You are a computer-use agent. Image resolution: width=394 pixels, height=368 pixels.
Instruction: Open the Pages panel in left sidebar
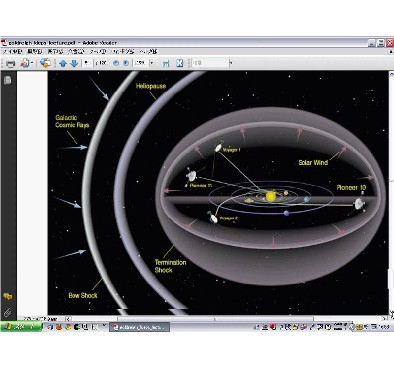tap(8, 80)
